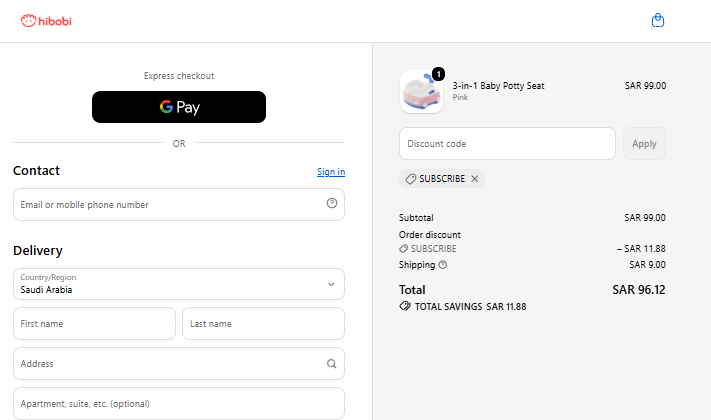Go to hibobi logo homepage
This screenshot has width=711, height=420.
tap(46, 21)
